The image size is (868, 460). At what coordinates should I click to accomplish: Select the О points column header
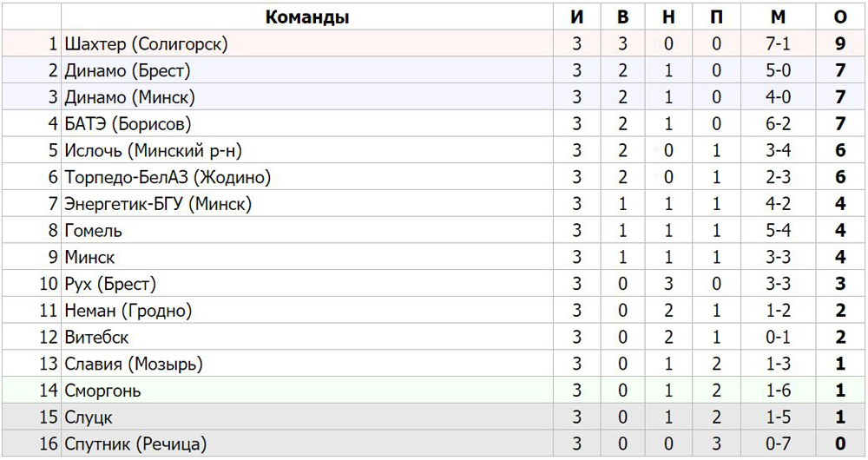(840, 17)
